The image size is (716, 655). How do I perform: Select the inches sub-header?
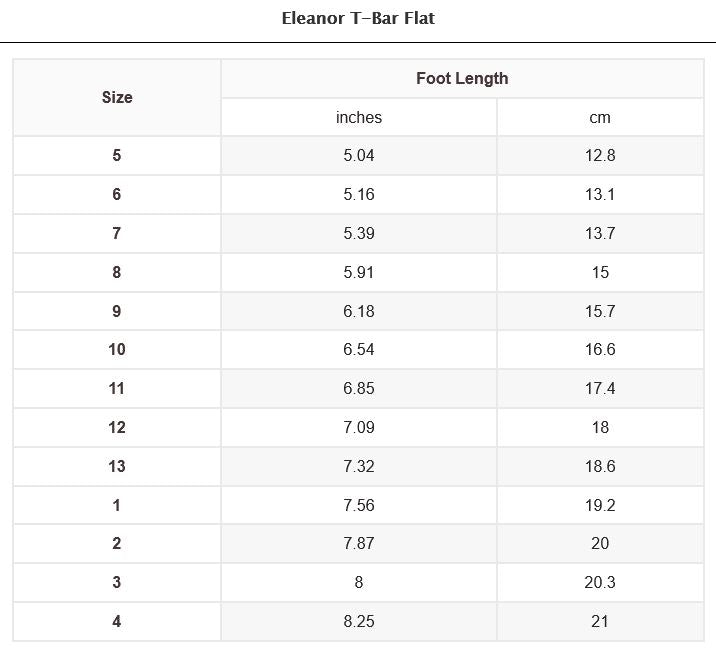point(359,117)
